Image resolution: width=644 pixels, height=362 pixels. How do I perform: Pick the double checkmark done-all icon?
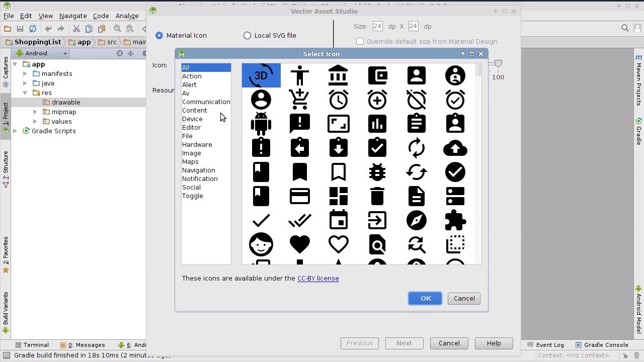300,220
